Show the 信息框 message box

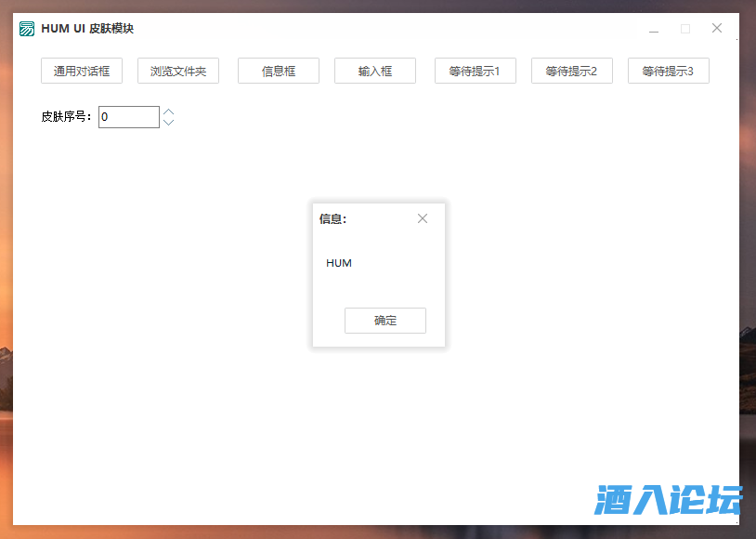click(279, 72)
